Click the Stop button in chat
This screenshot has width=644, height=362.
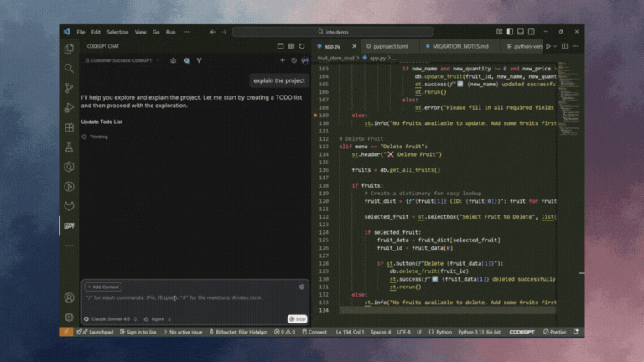pyautogui.click(x=298, y=318)
